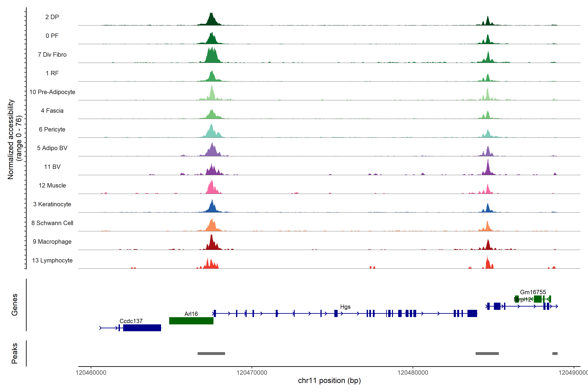Click the middle gray peak bar

(x=487, y=353)
